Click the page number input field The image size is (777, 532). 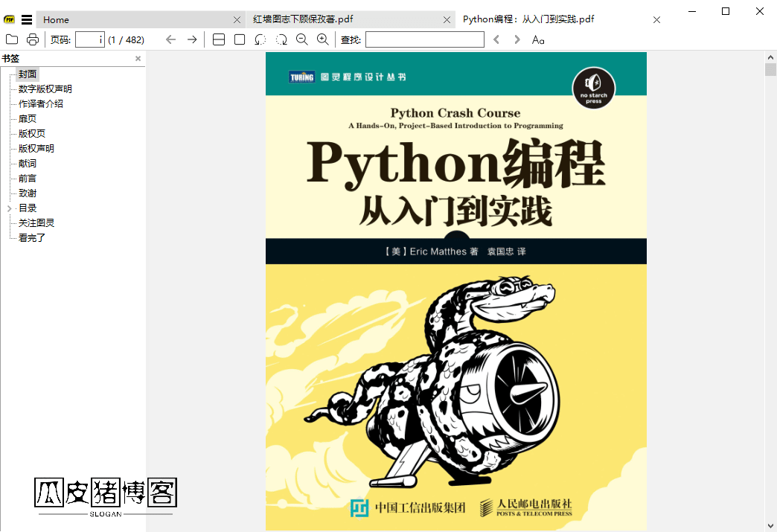pos(90,39)
